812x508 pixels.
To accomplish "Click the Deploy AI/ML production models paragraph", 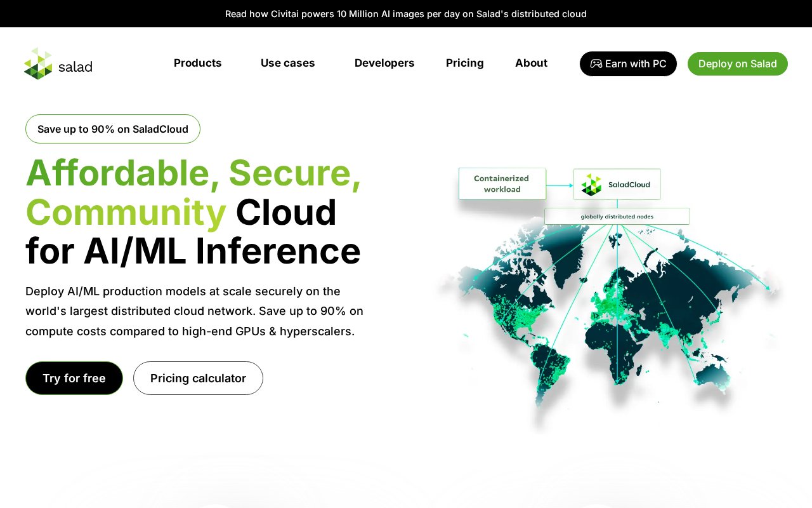I will (x=195, y=311).
